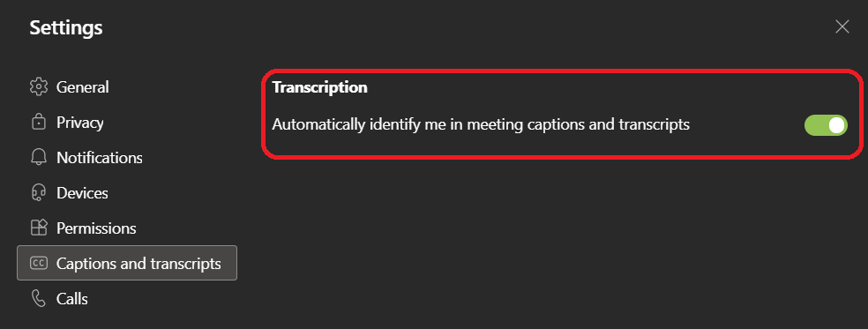Click the 'Automatically identify me' option text
868x329 pixels.
tap(481, 124)
